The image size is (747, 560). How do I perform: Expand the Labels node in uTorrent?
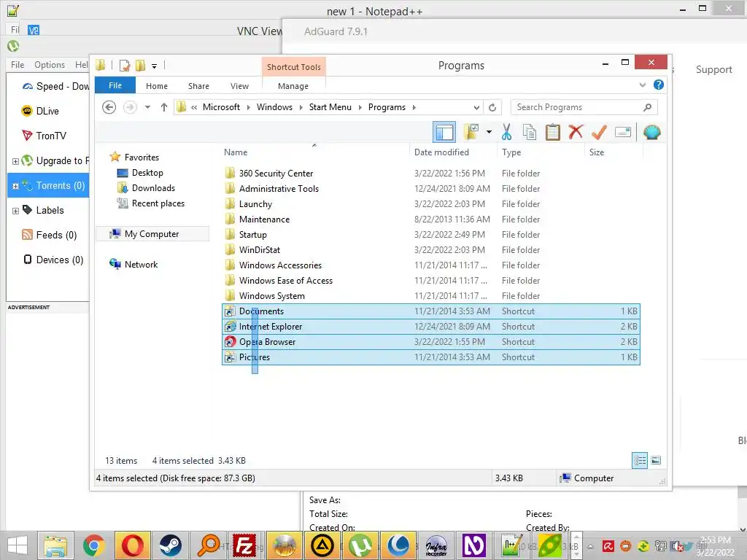click(15, 211)
